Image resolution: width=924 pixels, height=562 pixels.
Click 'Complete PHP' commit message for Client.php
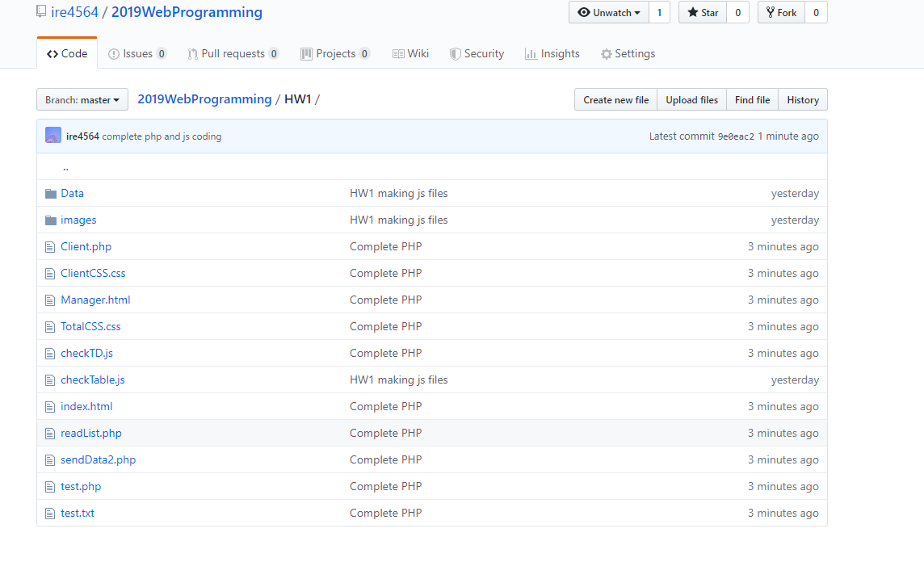[x=386, y=246]
